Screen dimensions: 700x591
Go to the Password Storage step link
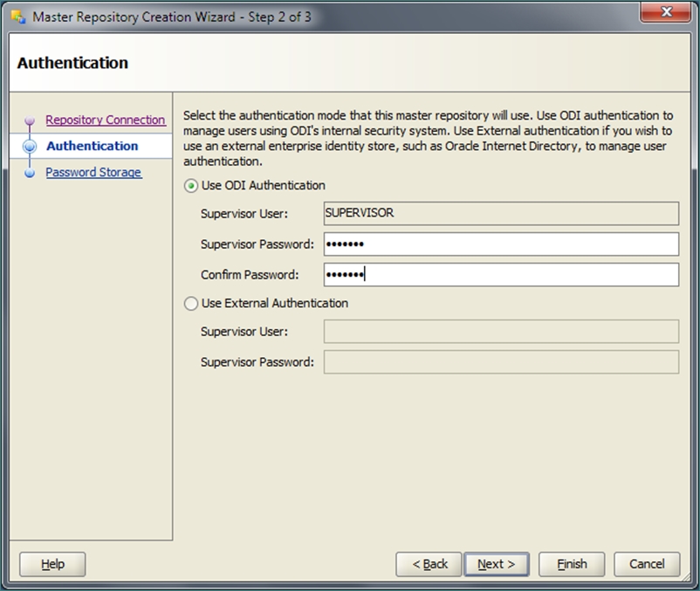(x=93, y=172)
